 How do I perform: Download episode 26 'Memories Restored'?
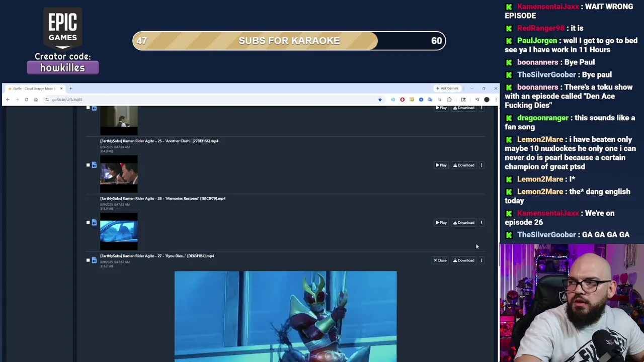pyautogui.click(x=464, y=222)
